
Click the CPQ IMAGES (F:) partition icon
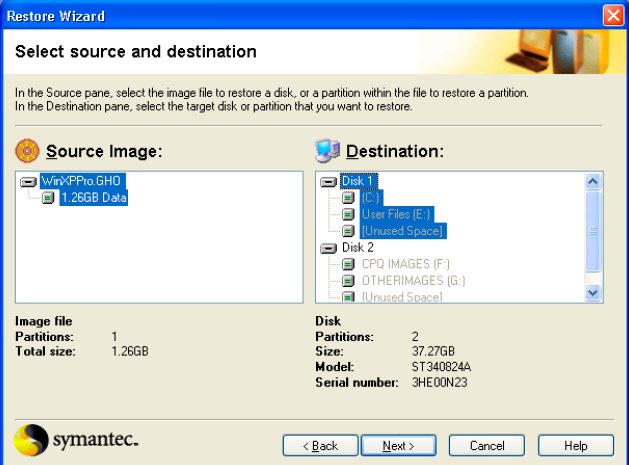[x=348, y=264]
